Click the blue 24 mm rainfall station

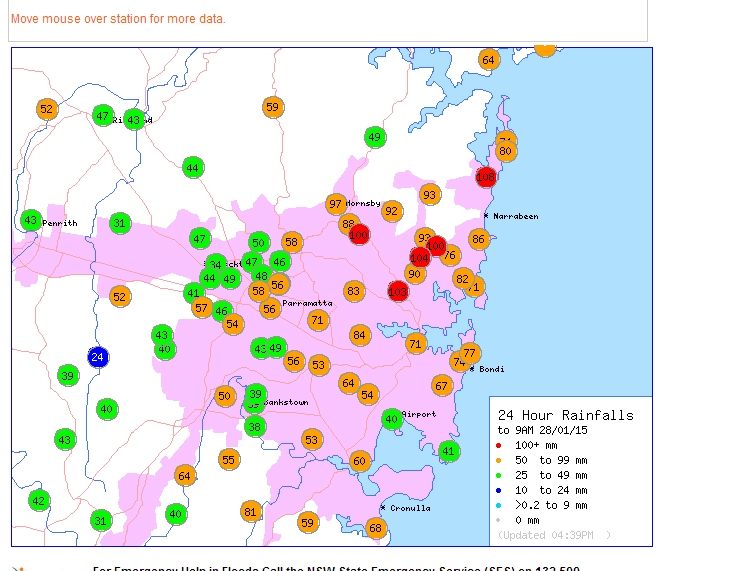pyautogui.click(x=97, y=357)
